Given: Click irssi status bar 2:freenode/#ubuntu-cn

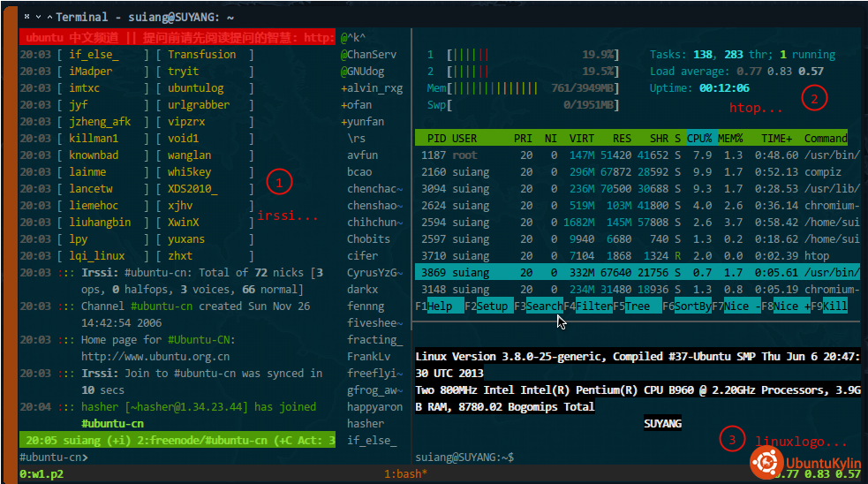Looking at the screenshot, I should [201, 440].
